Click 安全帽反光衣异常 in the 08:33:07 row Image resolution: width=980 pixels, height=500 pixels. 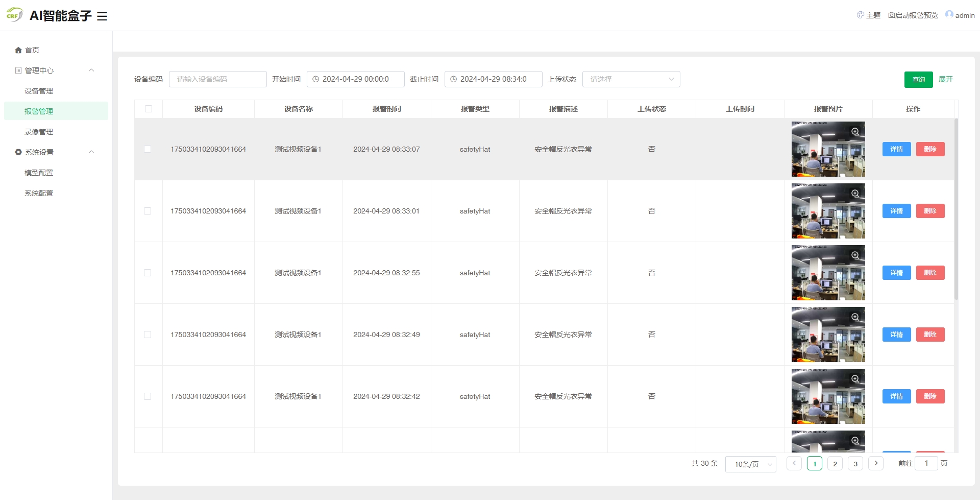coord(563,149)
